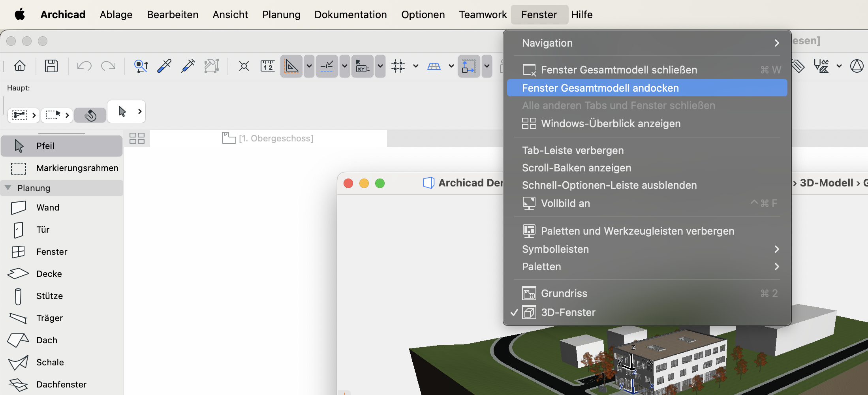This screenshot has width=868, height=395.
Task: Click the layers stack icon at right
Action: coord(798,66)
